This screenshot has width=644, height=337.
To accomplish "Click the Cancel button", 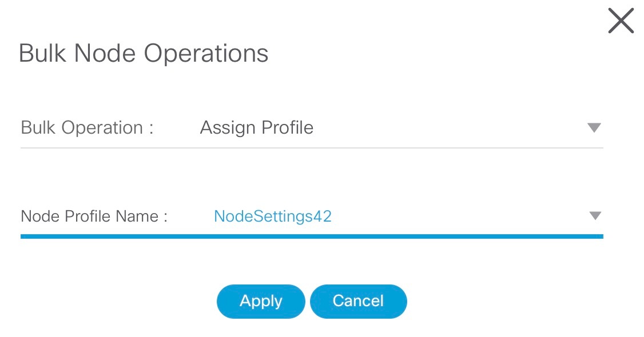I will point(359,301).
